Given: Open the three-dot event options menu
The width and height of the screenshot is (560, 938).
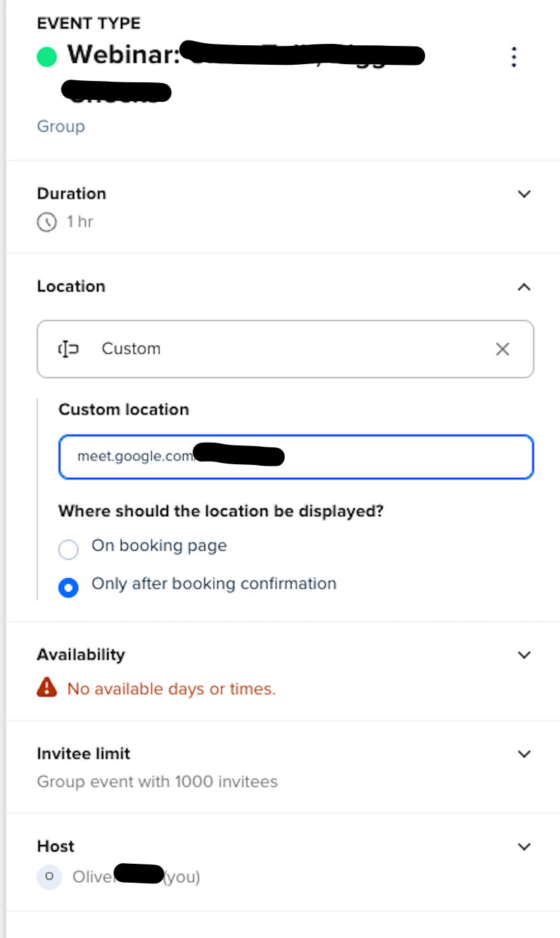Looking at the screenshot, I should tap(514, 57).
